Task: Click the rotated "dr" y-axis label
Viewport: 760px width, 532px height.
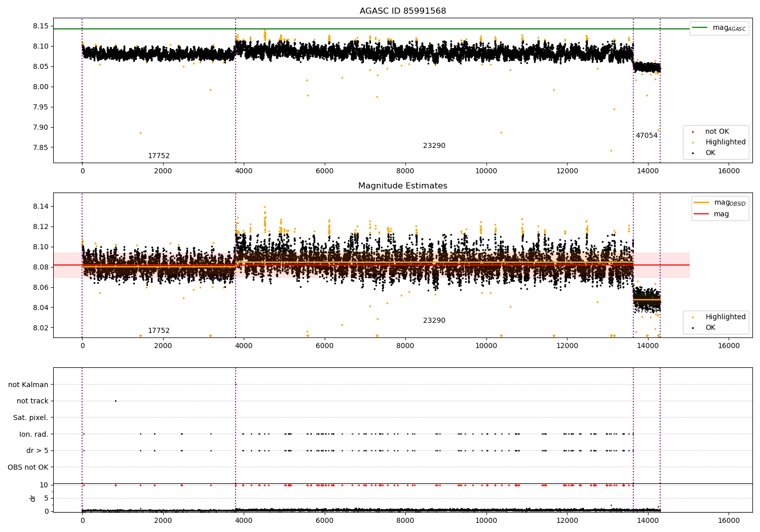Action: point(33,498)
